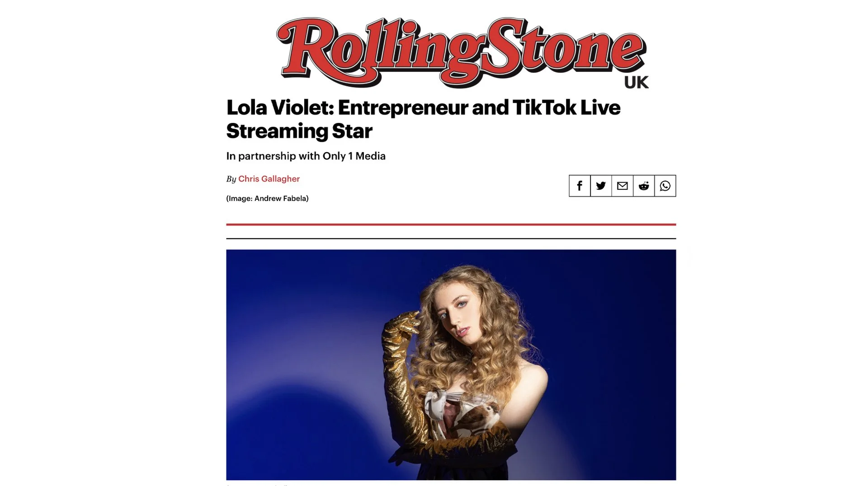Image resolution: width=868 pixels, height=486 pixels.
Task: Click the 'TikTok' word in the headline
Action: [x=544, y=107]
